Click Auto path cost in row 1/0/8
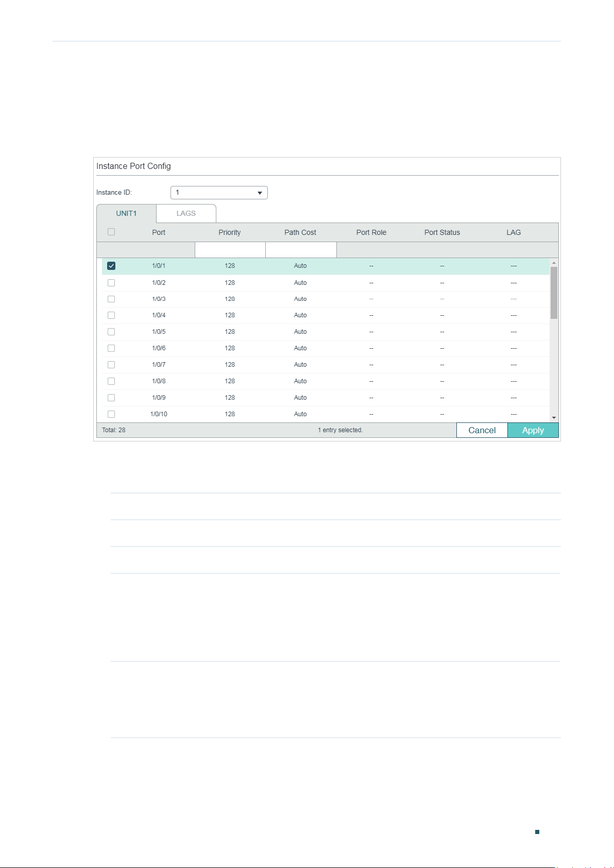This screenshot has width=614, height=868. (x=300, y=381)
